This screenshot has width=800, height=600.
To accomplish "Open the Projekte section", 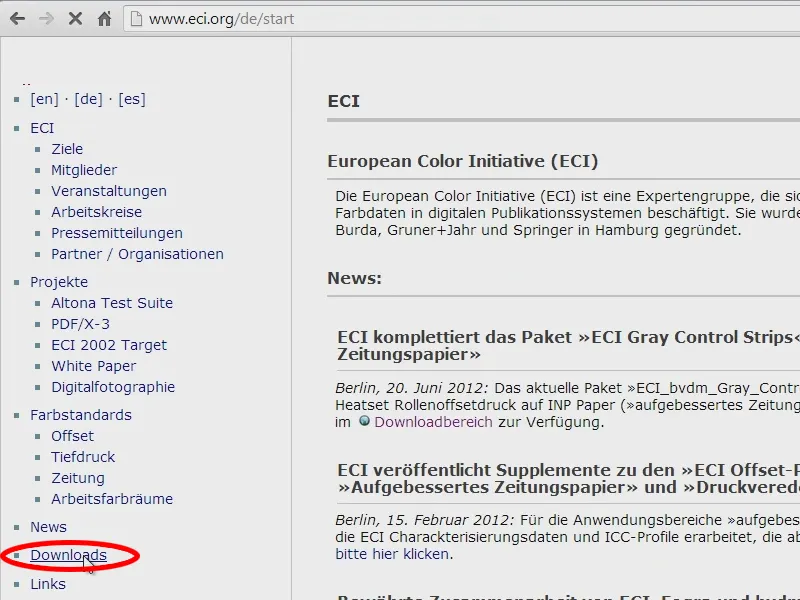I will [59, 282].
